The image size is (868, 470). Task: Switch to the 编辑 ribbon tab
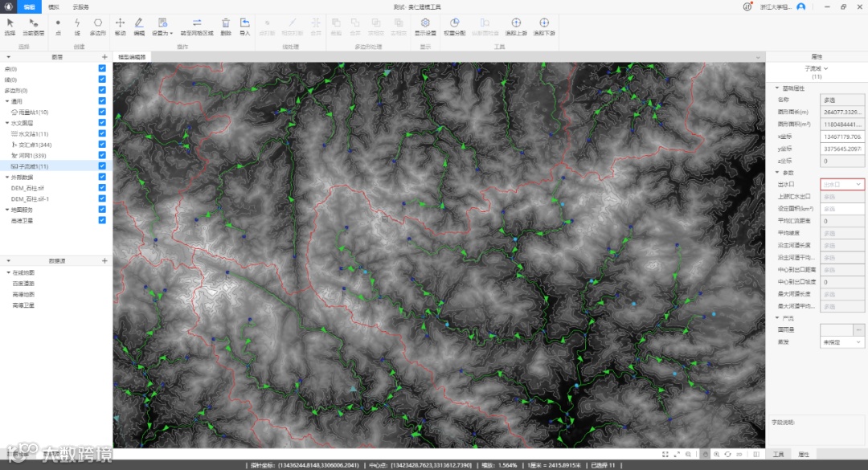tap(30, 6)
